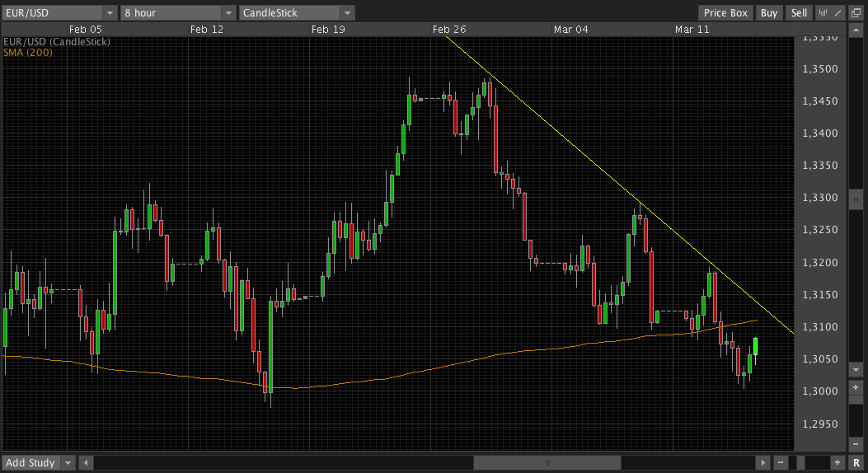Click the 1,3500 price label

[820, 69]
